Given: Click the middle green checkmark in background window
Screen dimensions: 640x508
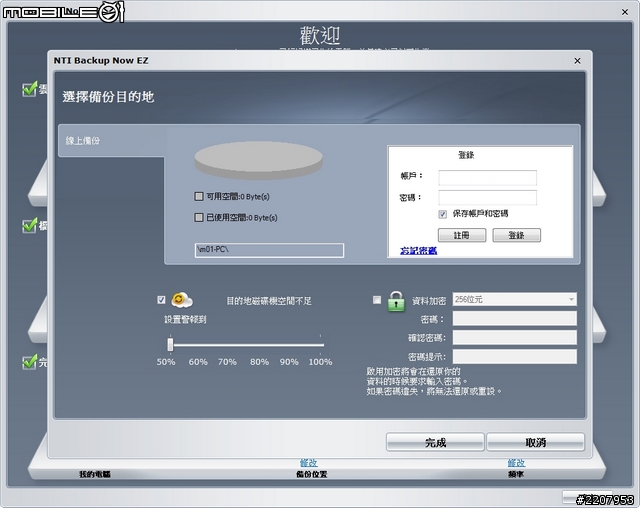Looking at the screenshot, I should (29, 225).
